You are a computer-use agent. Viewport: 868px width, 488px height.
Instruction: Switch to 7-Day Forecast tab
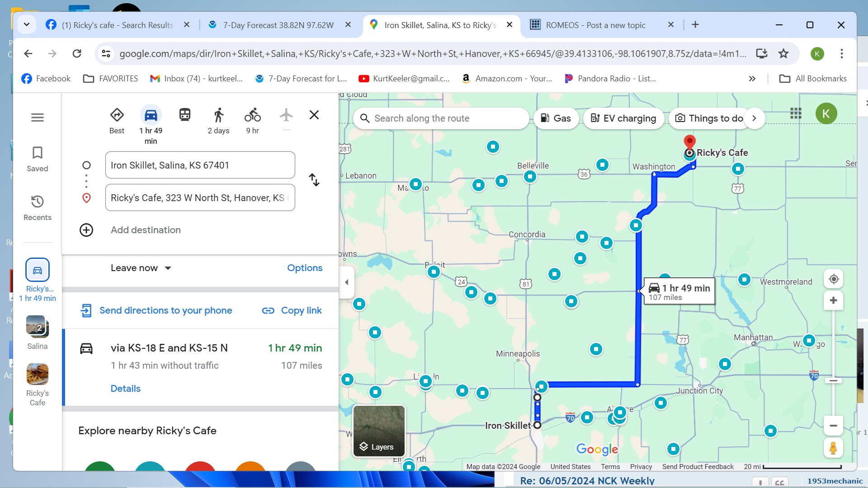click(278, 25)
